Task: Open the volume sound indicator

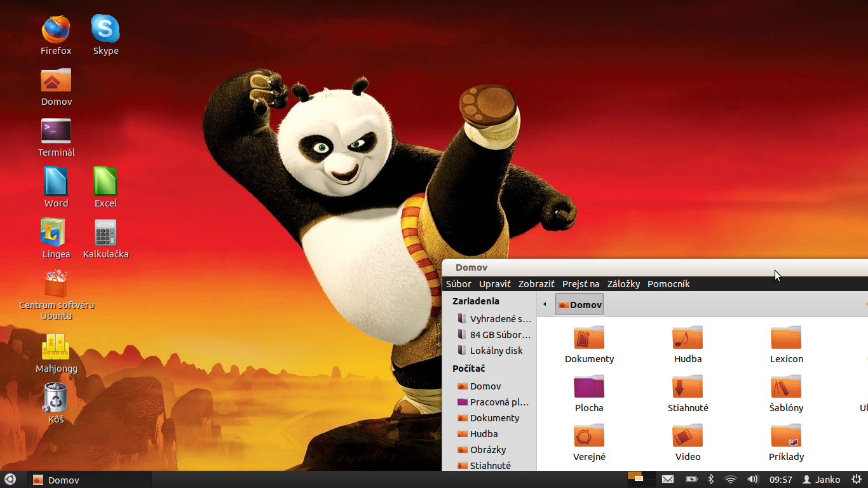Action: pyautogui.click(x=753, y=479)
